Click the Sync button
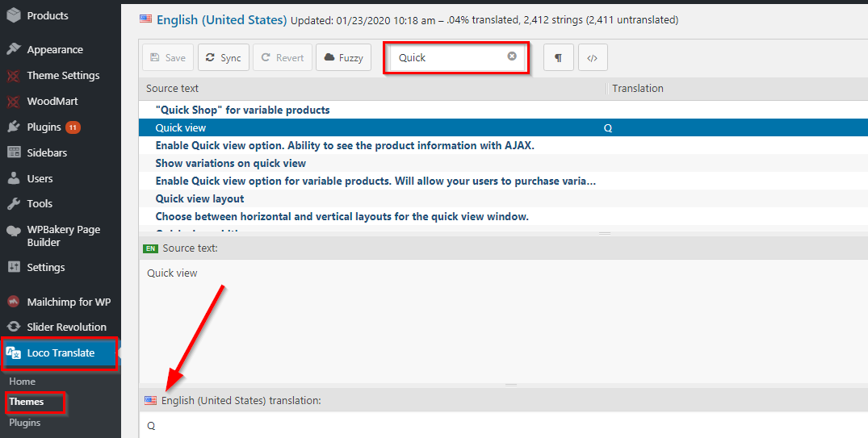 pos(224,57)
